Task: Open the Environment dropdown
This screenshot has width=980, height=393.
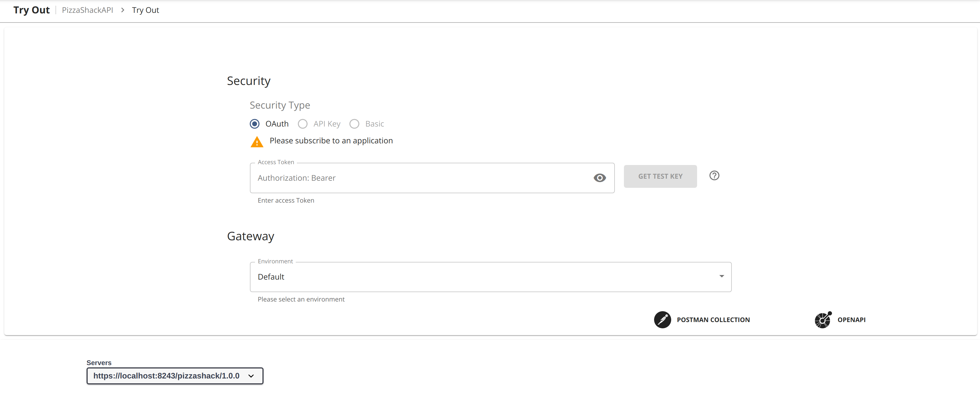Action: (490, 277)
